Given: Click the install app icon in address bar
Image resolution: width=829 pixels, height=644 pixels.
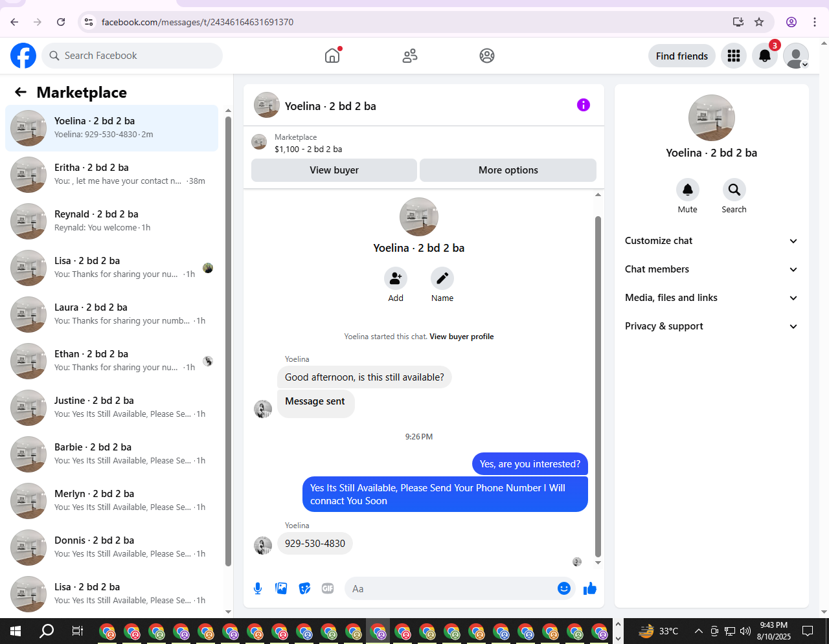Looking at the screenshot, I should pyautogui.click(x=738, y=22).
